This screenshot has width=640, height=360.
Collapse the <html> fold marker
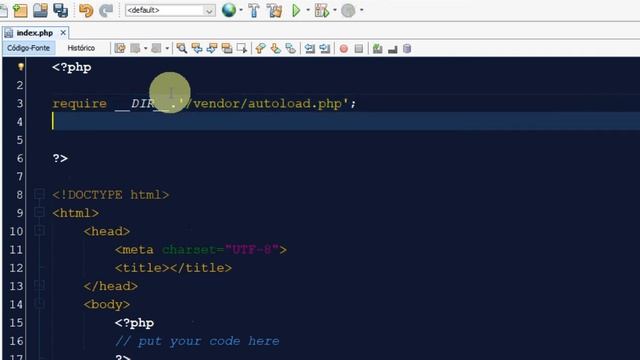39,212
